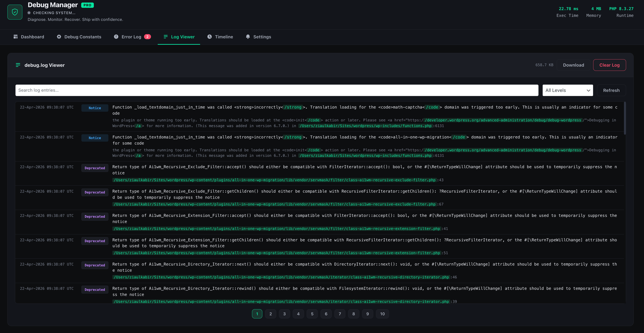The height and width of the screenshot is (333, 644).
Task: Click Notice badge for all-in-one-wp-migration domain entry
Action: 95,138
